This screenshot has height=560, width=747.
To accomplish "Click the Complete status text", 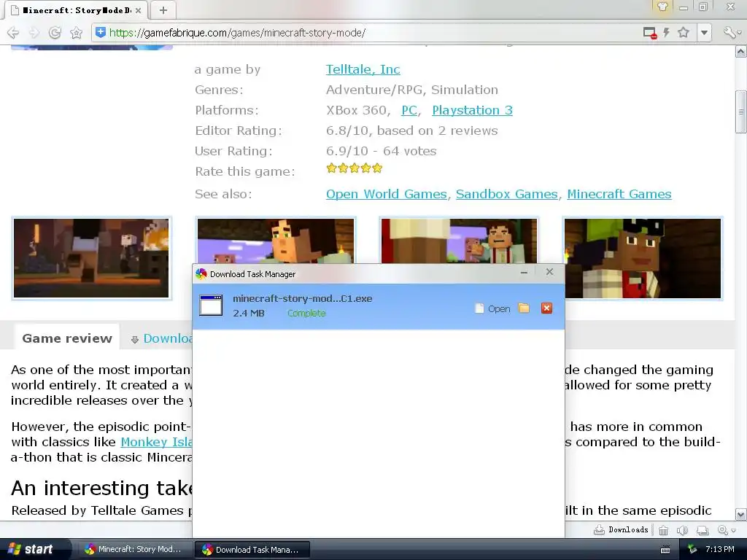I will [x=306, y=313].
